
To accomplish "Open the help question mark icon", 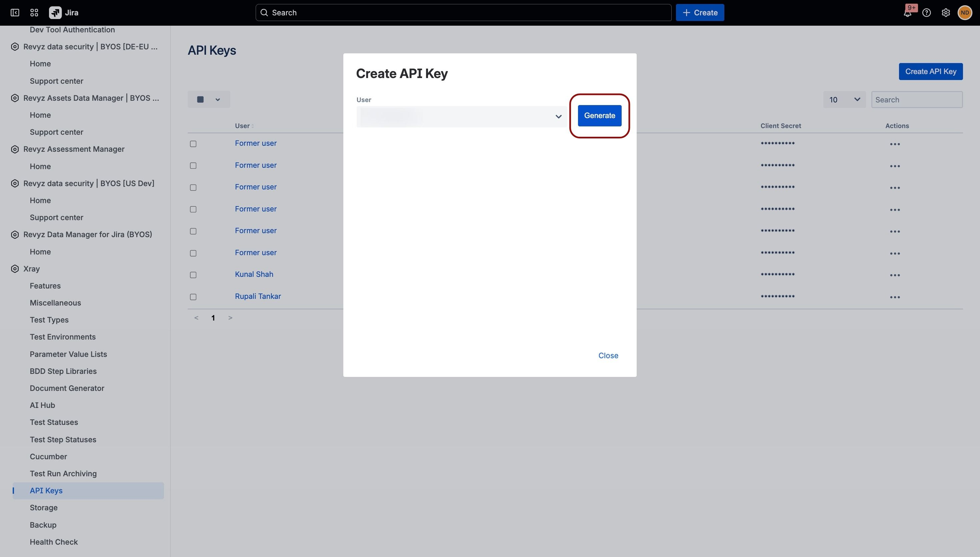I will coord(926,13).
